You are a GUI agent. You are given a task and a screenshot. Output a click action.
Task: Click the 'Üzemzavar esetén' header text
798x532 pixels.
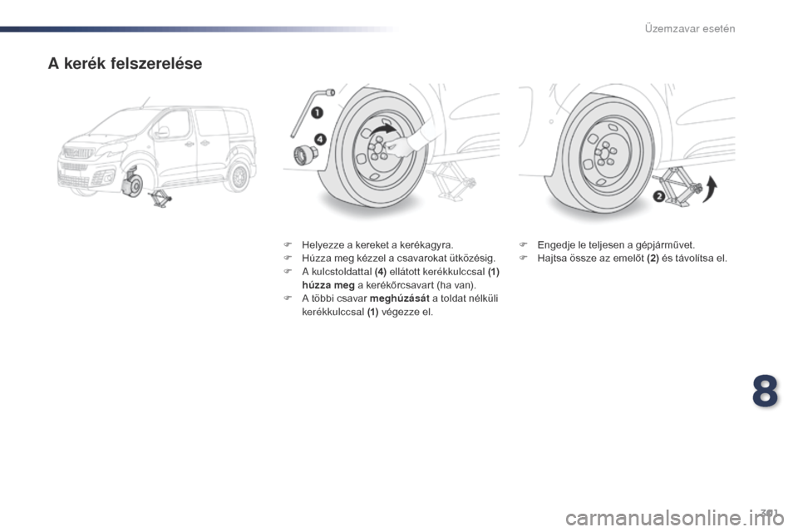point(690,28)
